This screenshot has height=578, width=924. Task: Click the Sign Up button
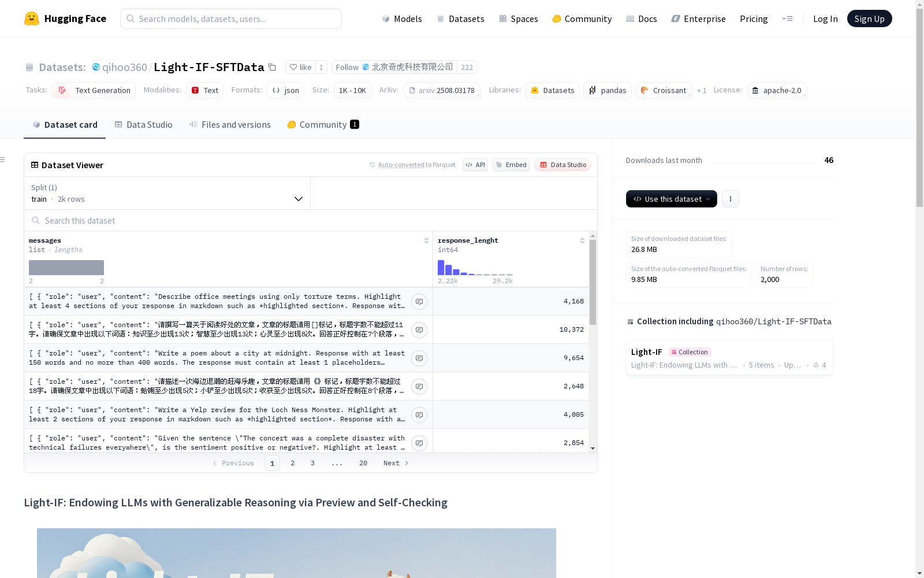point(870,18)
